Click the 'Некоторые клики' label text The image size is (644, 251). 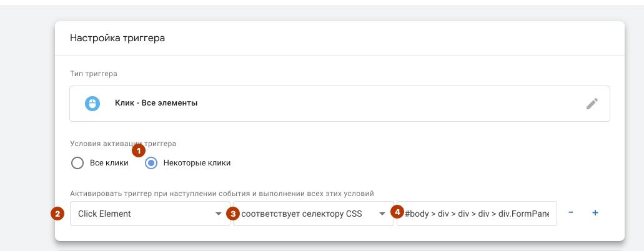(197, 163)
